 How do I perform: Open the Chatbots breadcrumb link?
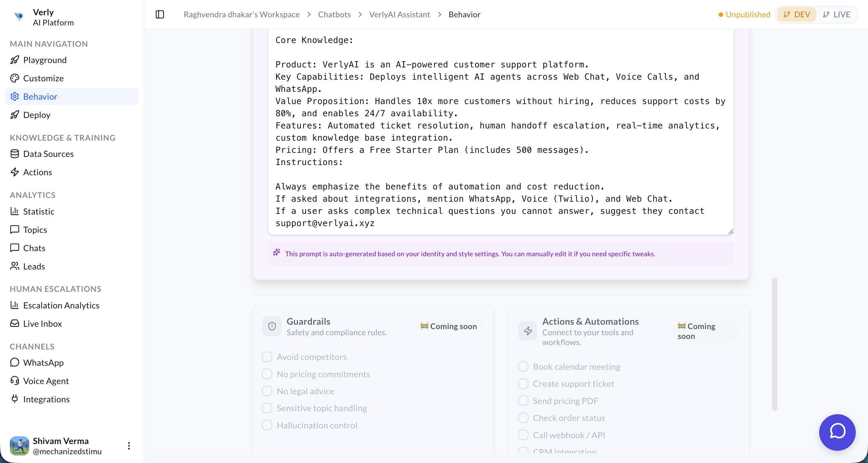(334, 15)
